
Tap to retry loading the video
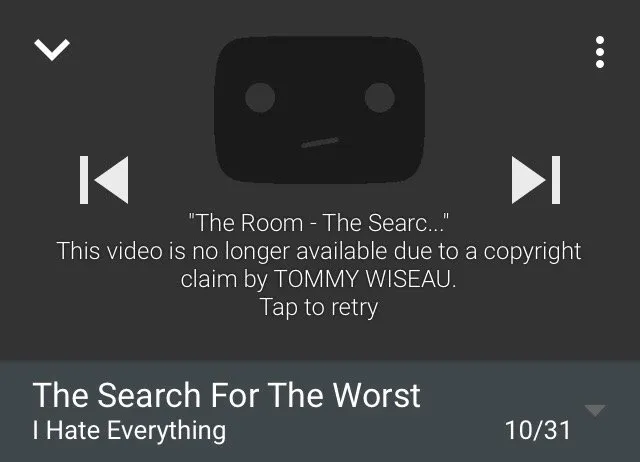pos(319,307)
